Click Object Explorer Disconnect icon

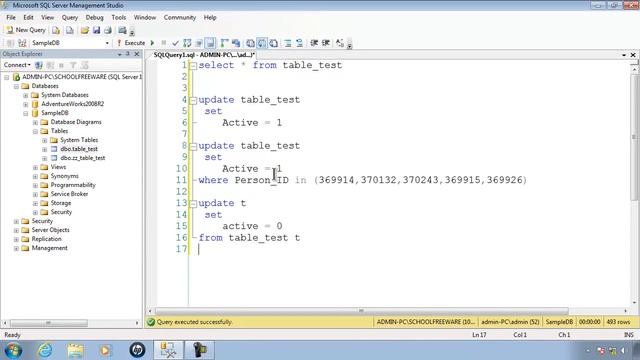coord(50,65)
